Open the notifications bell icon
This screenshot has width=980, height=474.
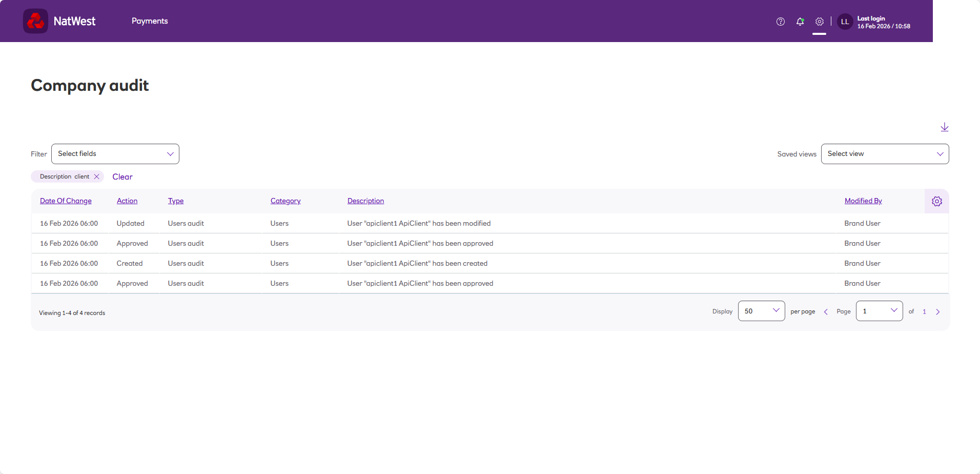(800, 22)
